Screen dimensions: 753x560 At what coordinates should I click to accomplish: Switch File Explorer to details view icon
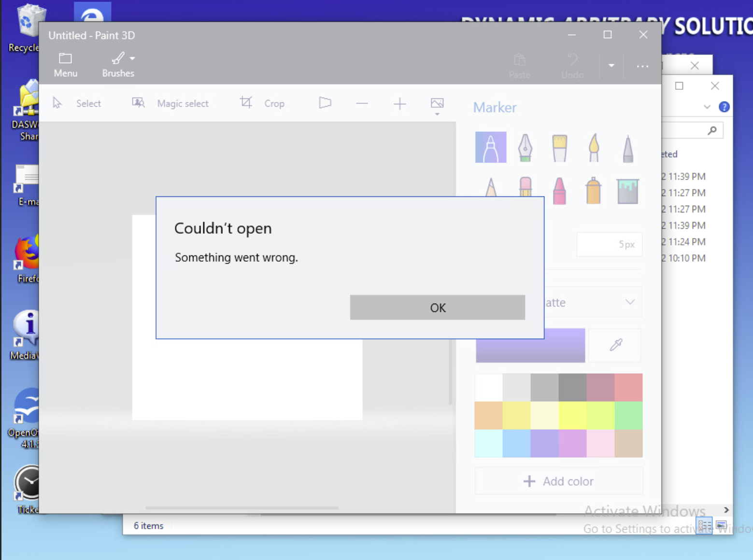tap(705, 525)
